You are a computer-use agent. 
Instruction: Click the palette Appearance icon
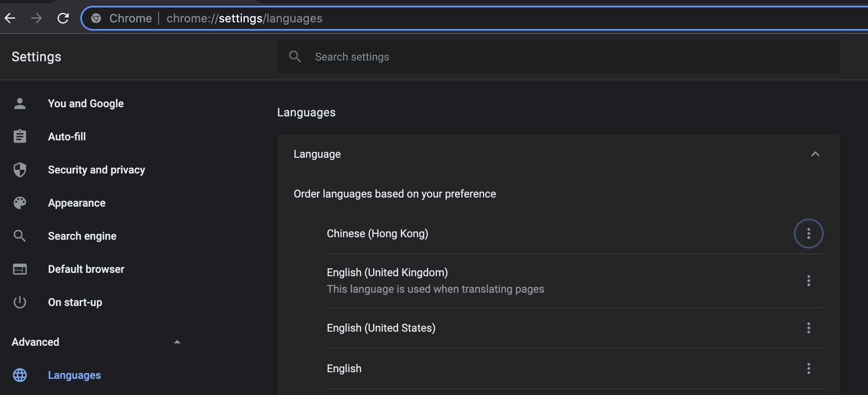tap(20, 203)
